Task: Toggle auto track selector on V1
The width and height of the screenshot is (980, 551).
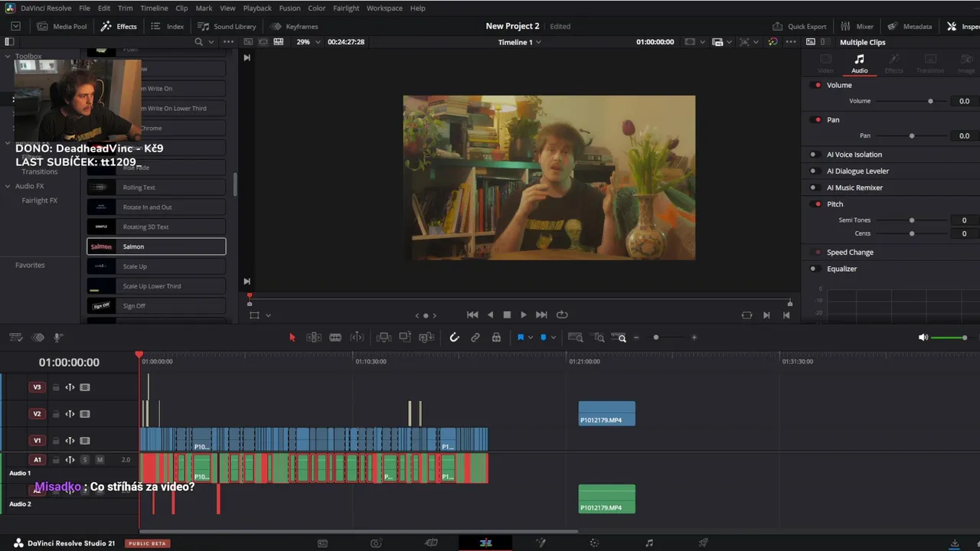Action: 70,441
